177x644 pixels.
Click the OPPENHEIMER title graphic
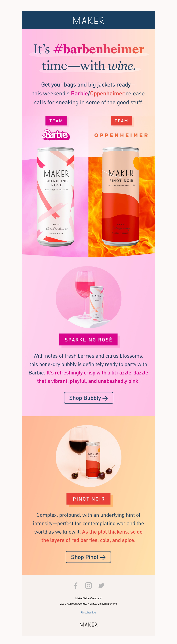tap(121, 135)
